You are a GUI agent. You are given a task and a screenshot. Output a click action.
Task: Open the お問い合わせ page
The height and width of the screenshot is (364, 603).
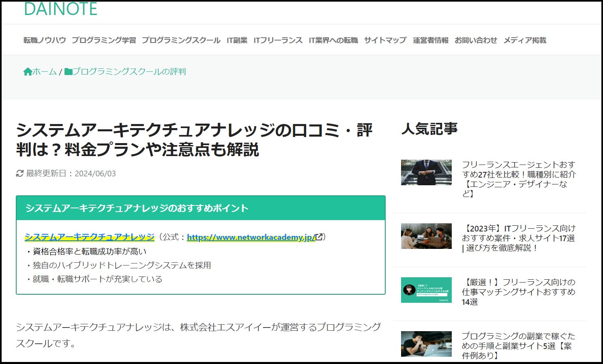(476, 40)
